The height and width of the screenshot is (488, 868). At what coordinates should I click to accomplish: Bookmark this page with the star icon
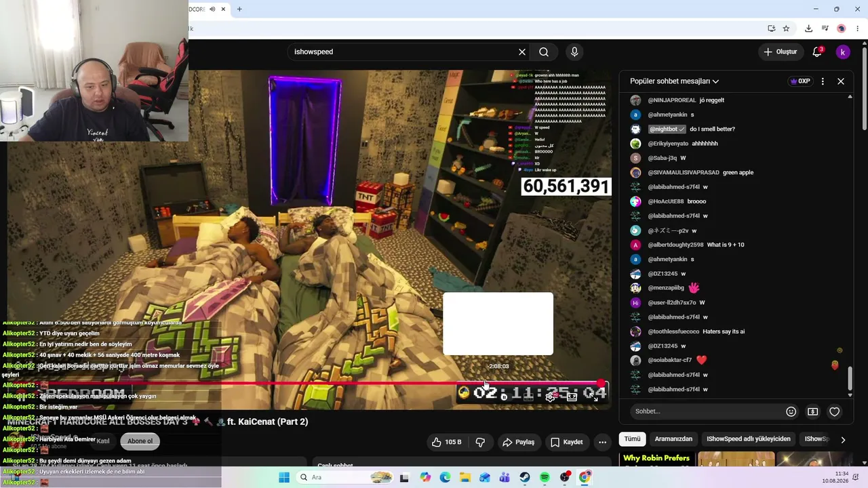click(x=786, y=28)
